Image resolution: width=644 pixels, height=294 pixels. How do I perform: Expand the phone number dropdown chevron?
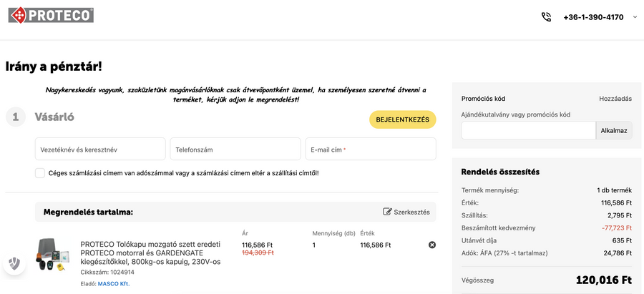pyautogui.click(x=635, y=17)
